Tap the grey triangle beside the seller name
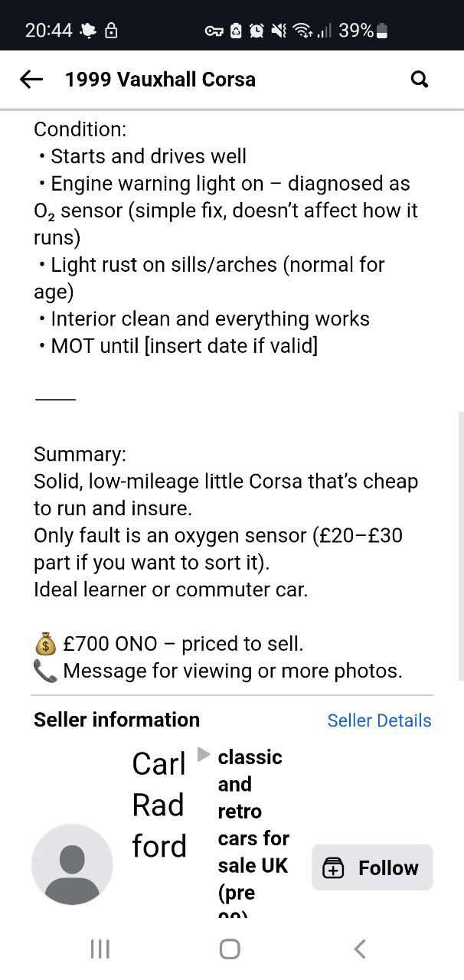Image resolution: width=464 pixels, height=980 pixels. [203, 755]
